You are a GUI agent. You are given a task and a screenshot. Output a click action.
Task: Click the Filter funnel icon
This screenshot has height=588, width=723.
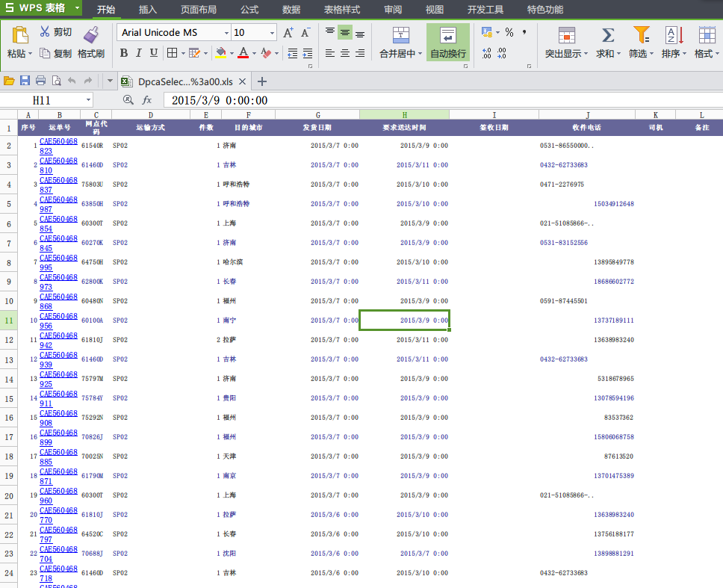(x=642, y=35)
